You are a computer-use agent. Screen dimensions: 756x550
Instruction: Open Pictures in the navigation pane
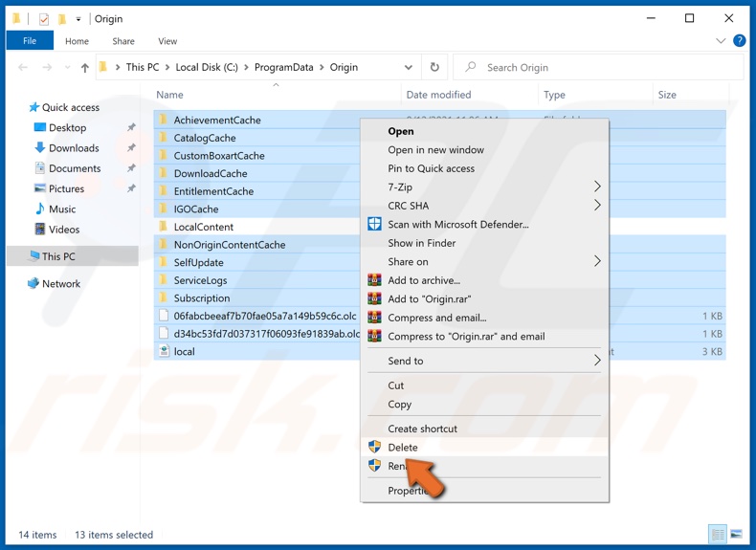click(66, 188)
